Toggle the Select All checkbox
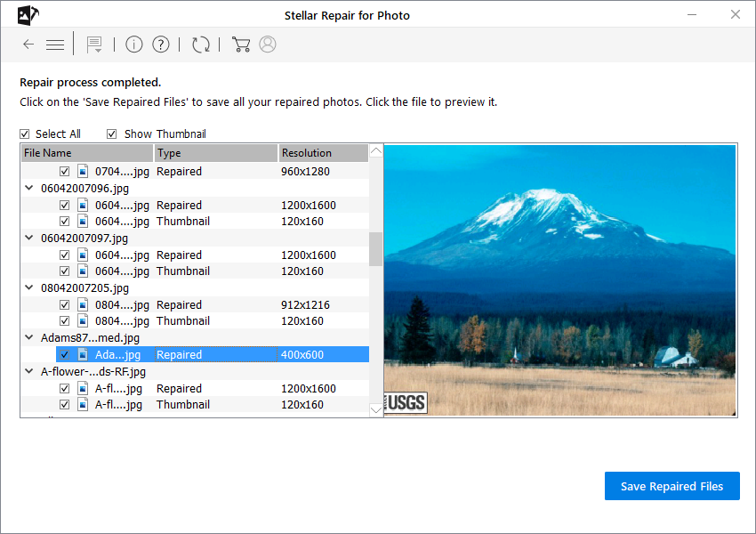Viewport: 756px width, 534px height. point(25,134)
